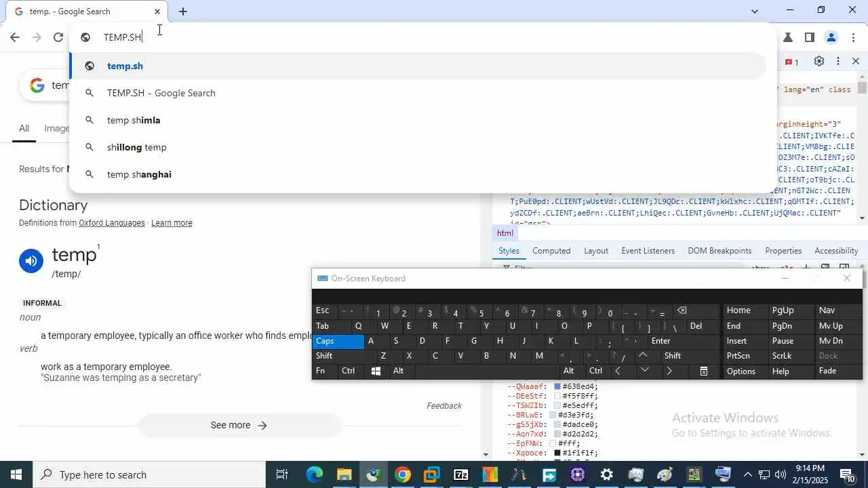868x488 pixels.
Task: Open Task View in the taskbar
Action: [x=282, y=474]
